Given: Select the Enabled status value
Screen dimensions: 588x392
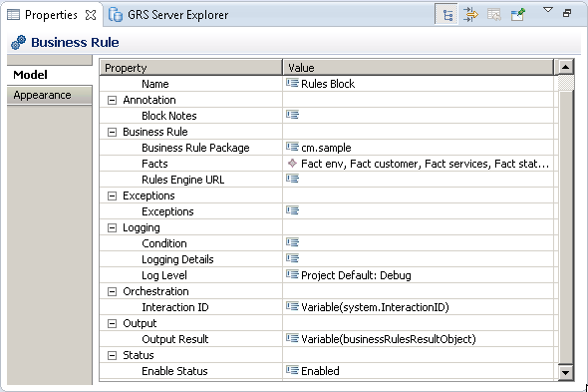Looking at the screenshot, I should coord(320,371).
